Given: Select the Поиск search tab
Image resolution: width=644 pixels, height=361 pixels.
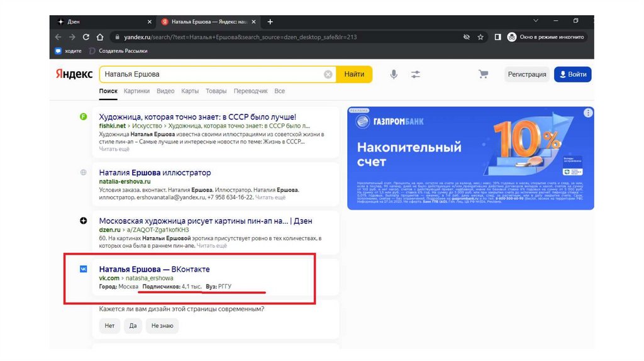Looking at the screenshot, I should [x=108, y=91].
